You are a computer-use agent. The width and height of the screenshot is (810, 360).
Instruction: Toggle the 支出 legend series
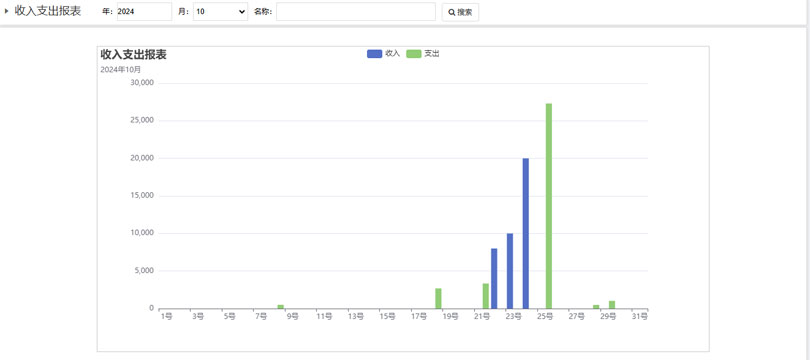[423, 54]
